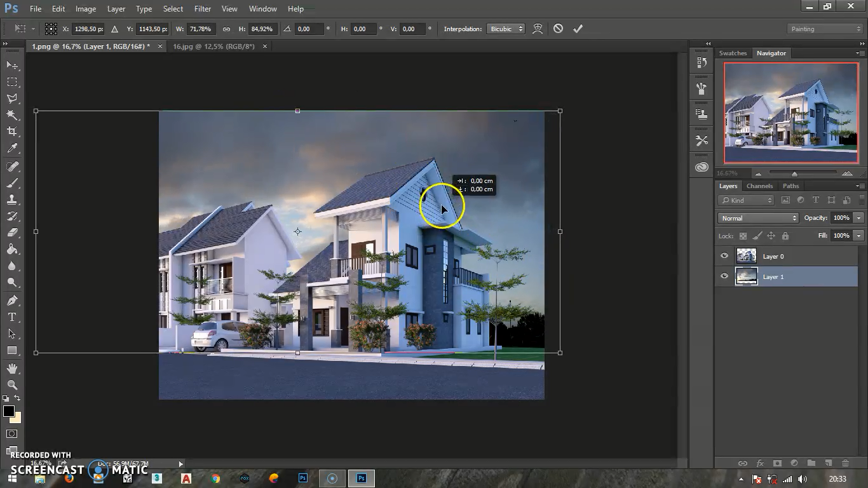Click the Add layer mask icon
Image resolution: width=868 pixels, height=488 pixels.
click(776, 463)
